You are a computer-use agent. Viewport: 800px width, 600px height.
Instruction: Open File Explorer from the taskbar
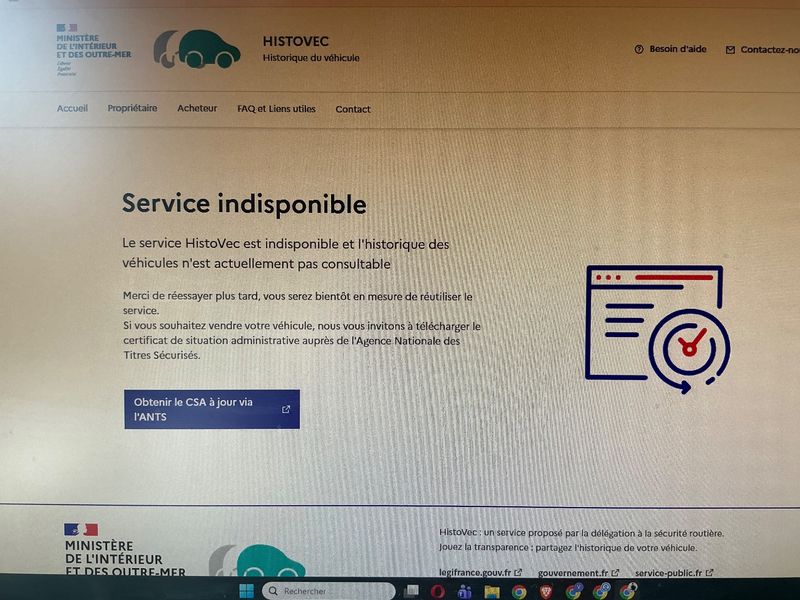tap(492, 592)
